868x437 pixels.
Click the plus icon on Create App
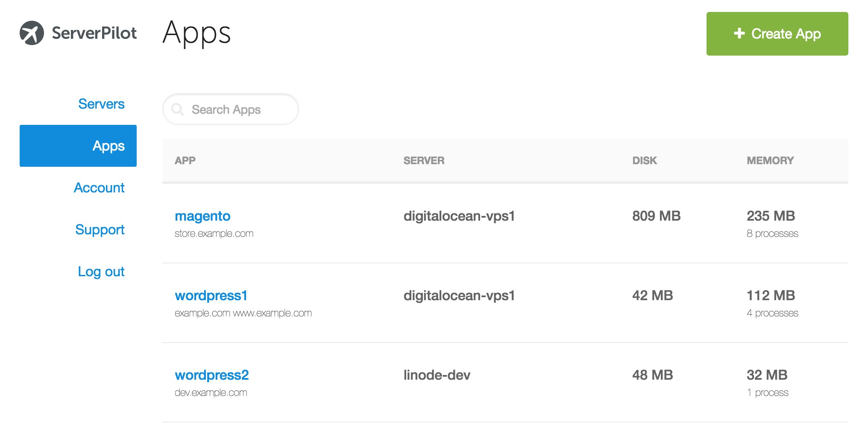(x=739, y=33)
